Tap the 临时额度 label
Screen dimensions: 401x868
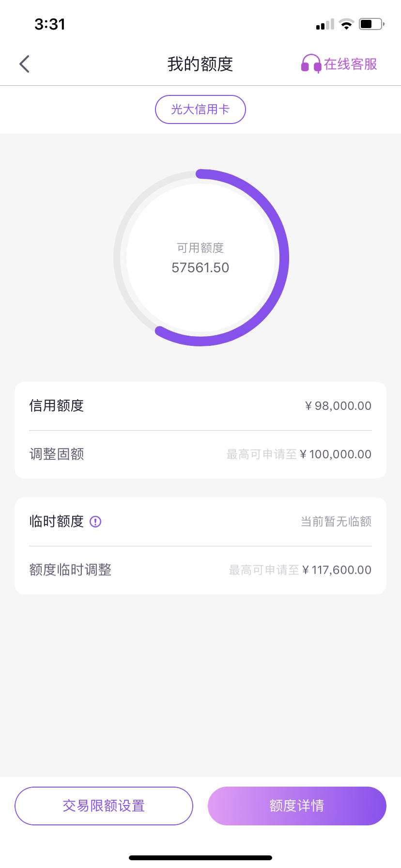click(x=57, y=522)
